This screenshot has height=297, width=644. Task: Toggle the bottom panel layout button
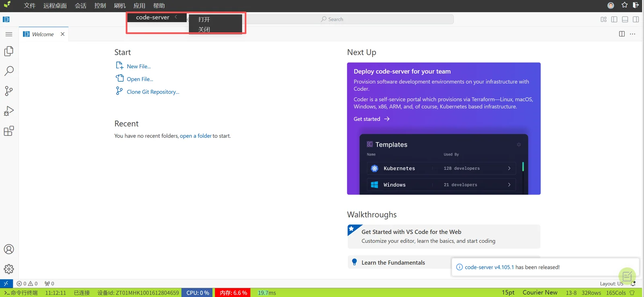click(x=625, y=19)
